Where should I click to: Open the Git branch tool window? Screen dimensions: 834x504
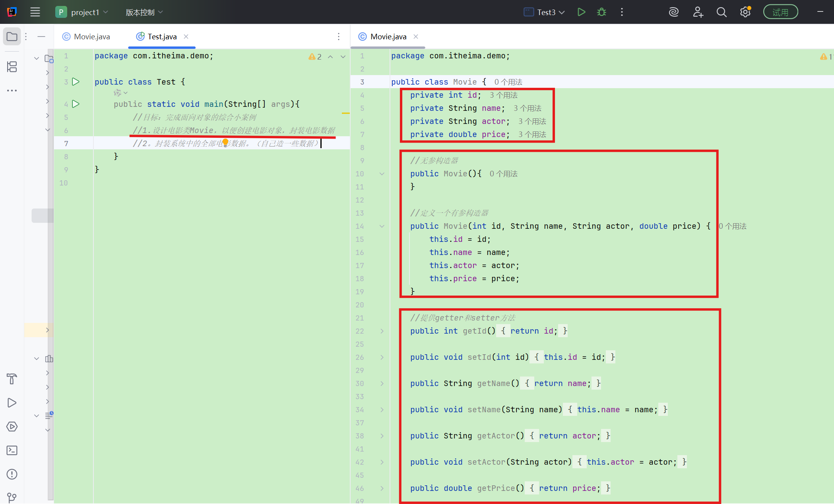[x=12, y=497]
